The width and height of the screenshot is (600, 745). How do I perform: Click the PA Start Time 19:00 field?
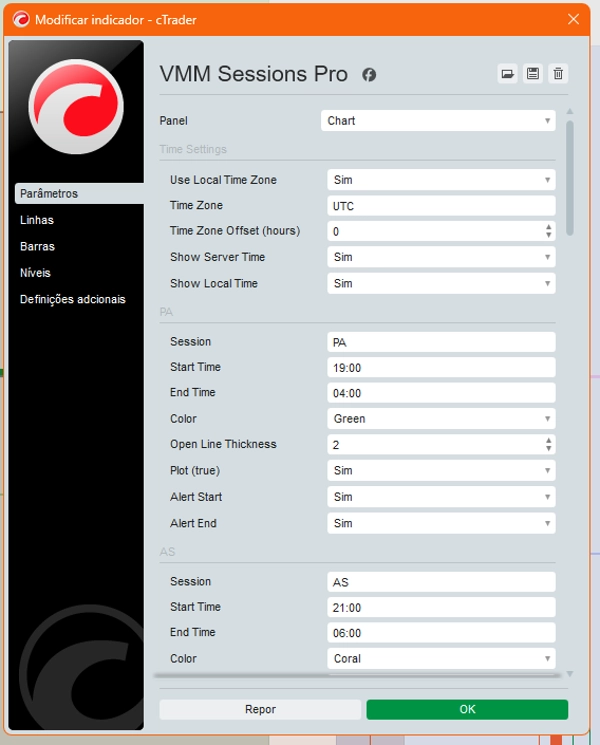click(441, 368)
